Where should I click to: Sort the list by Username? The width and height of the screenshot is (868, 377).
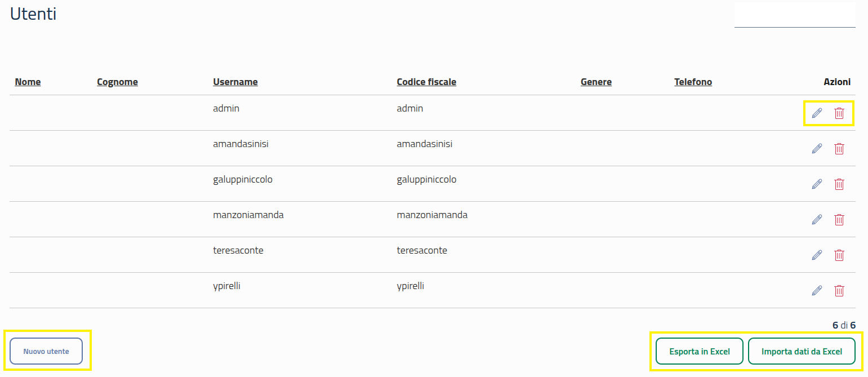pos(235,82)
